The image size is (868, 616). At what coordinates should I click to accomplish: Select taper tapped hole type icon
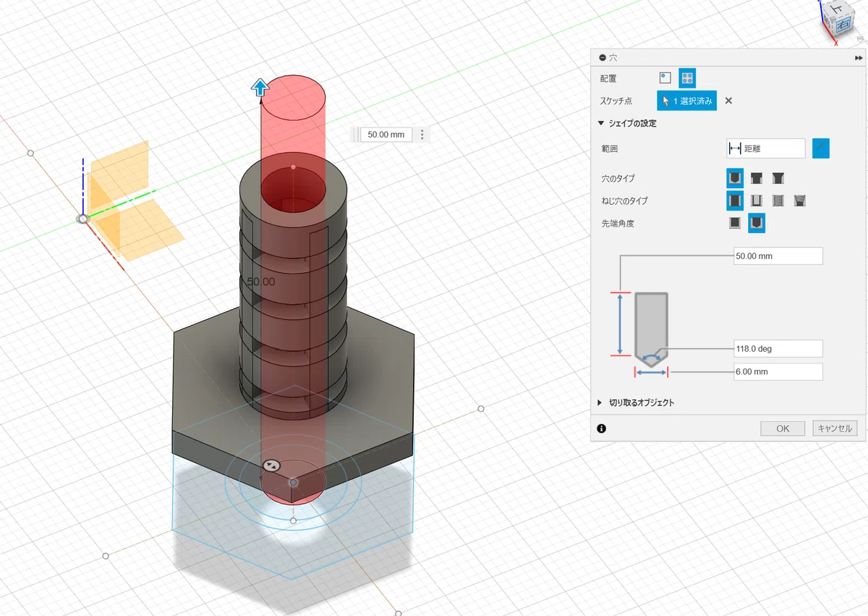[x=800, y=201]
